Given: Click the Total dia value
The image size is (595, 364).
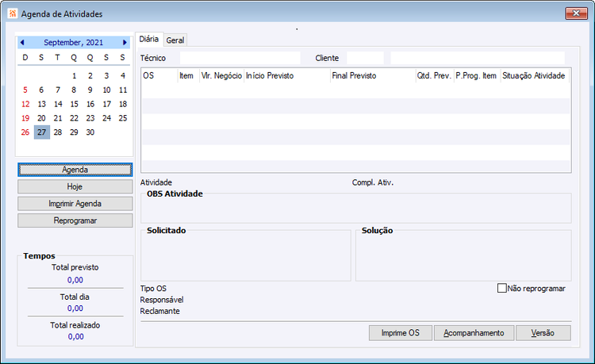Looking at the screenshot, I should [75, 308].
